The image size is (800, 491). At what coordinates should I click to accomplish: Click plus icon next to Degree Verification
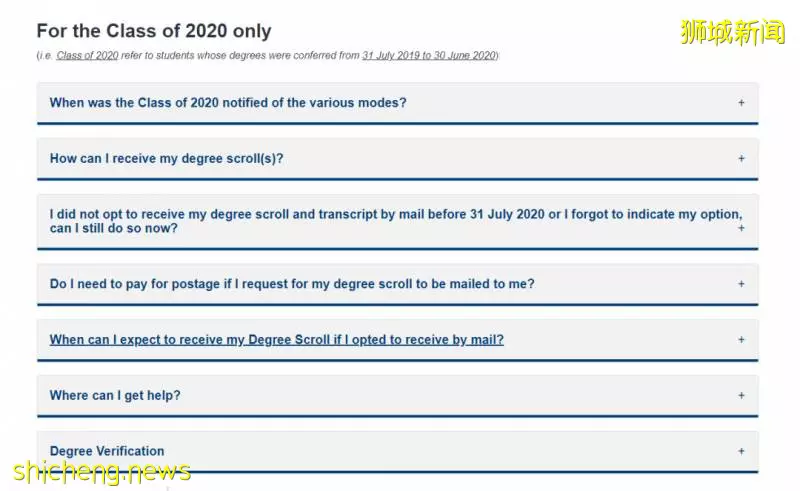point(741,451)
